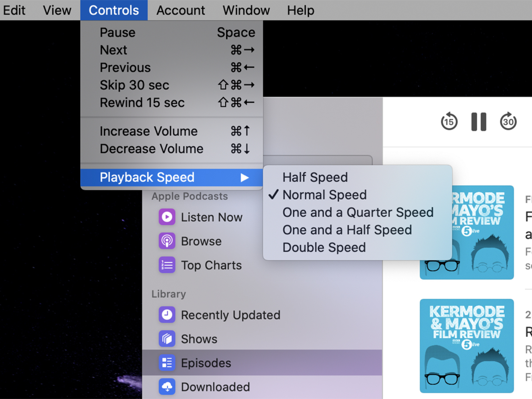The height and width of the screenshot is (399, 532).
Task: Click the Browse icon in sidebar
Action: point(167,241)
